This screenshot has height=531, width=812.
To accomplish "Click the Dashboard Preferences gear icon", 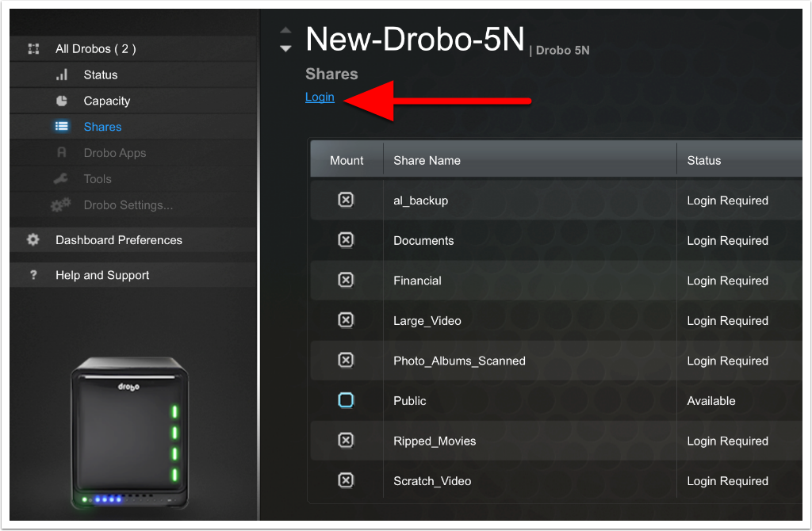I will [33, 240].
